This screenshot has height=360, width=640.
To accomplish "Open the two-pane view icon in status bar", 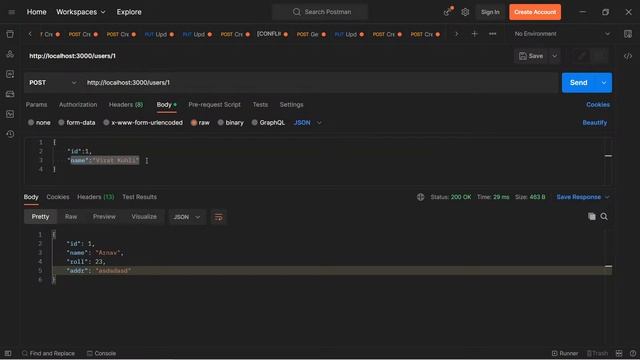I will point(619,353).
